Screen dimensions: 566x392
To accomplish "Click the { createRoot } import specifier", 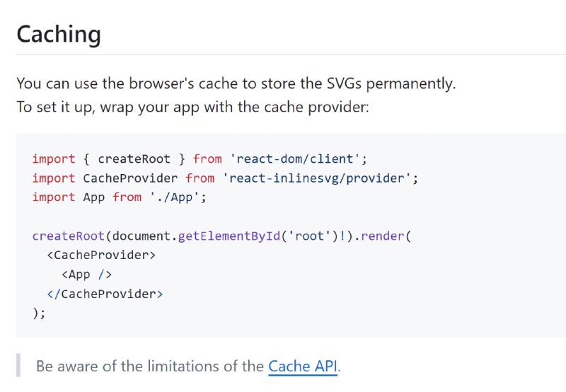I will point(134,158).
